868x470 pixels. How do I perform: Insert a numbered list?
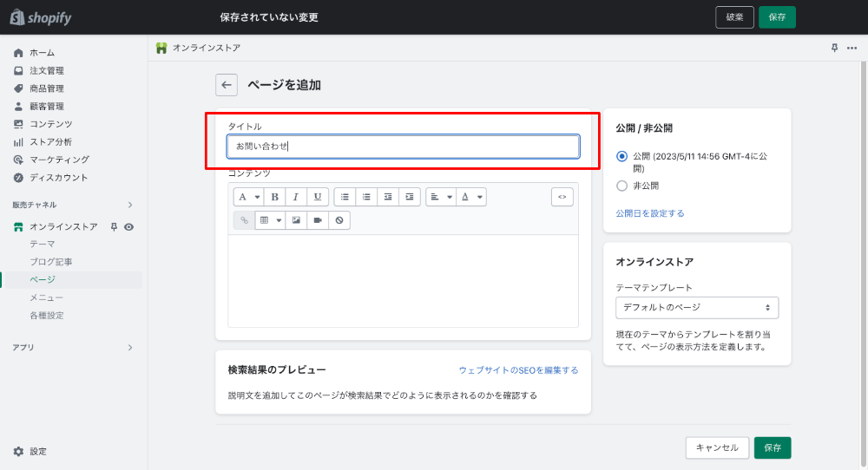click(x=366, y=197)
